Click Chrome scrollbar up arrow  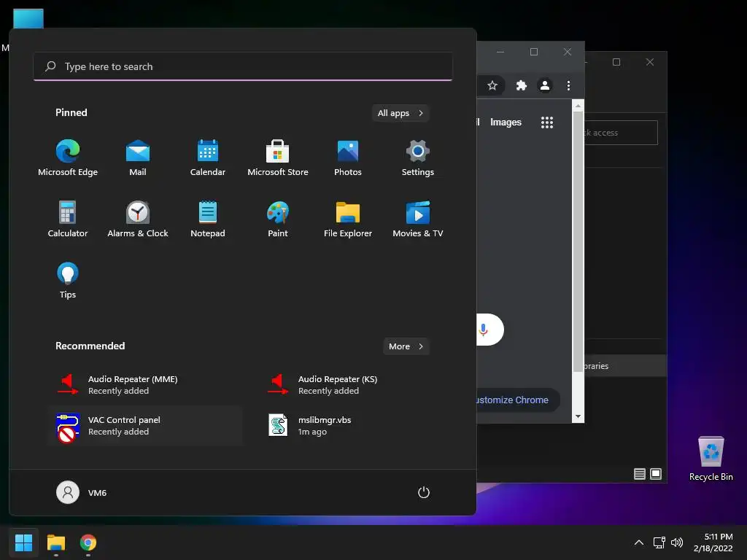(578, 106)
